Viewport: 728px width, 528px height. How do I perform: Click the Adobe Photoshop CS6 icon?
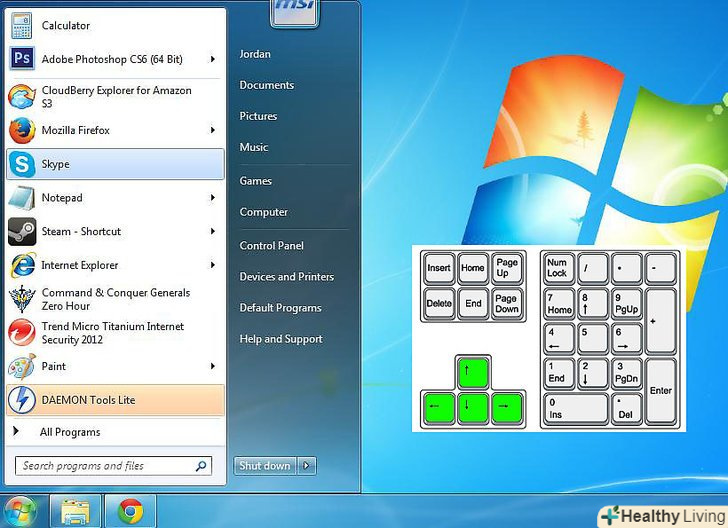tap(21, 59)
